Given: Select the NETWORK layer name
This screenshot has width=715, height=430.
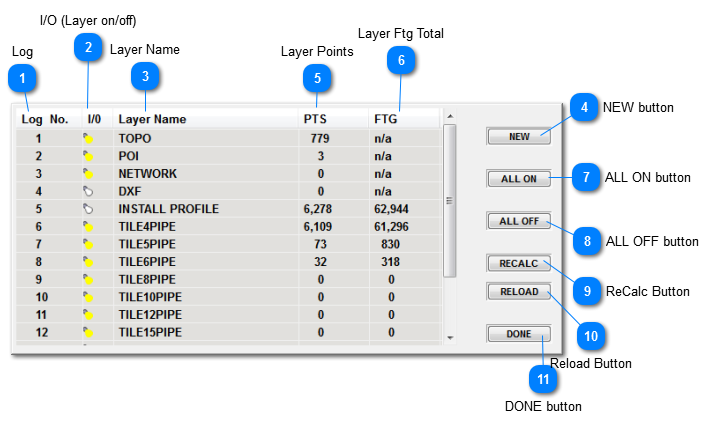Looking at the screenshot, I should click(x=147, y=174).
